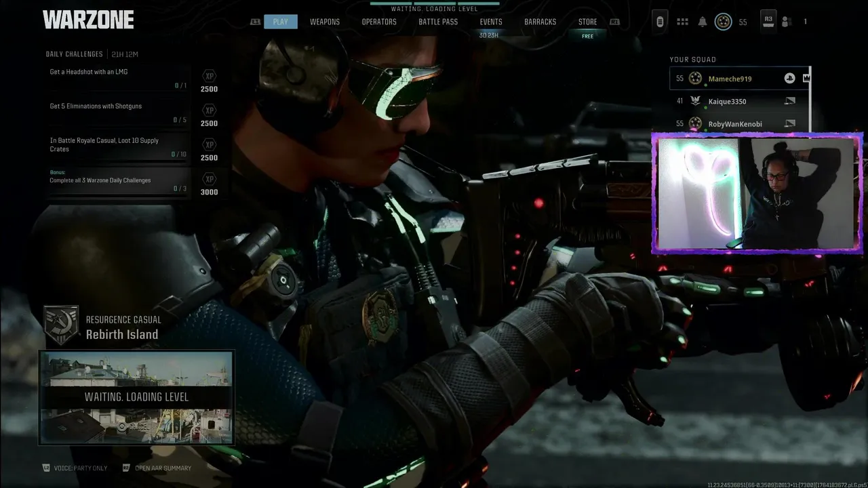Click PlayStation platform icon beside Mameche919
Screen dimensions: 868x488
click(x=789, y=79)
